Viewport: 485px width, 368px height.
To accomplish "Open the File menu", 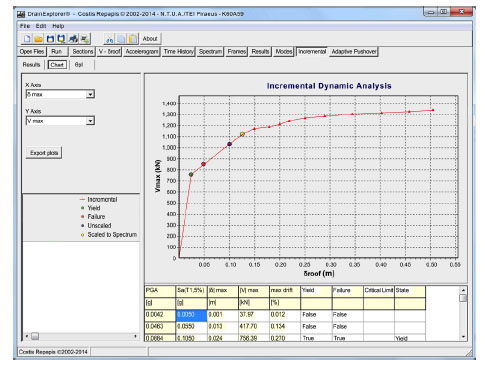I will (25, 26).
